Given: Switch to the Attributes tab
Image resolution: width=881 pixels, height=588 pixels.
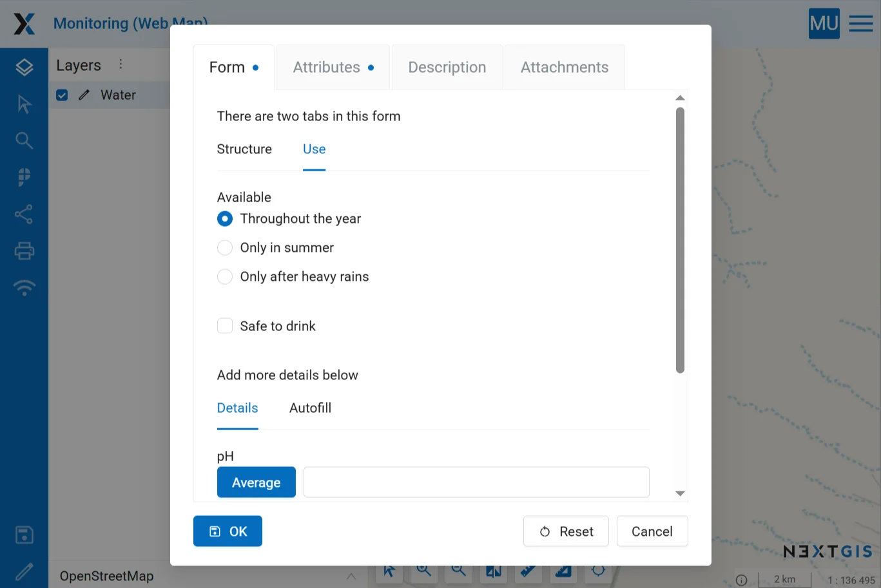Looking at the screenshot, I should (333, 67).
